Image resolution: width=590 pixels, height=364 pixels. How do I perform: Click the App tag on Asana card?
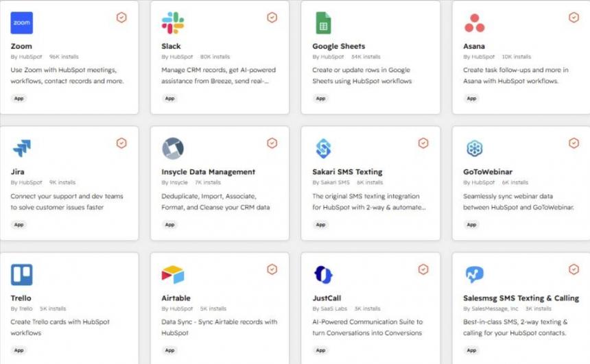(471, 99)
